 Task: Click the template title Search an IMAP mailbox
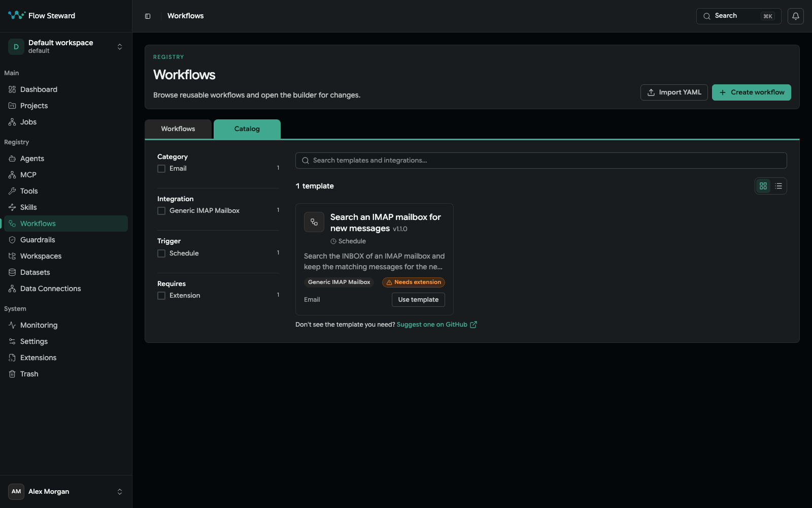(x=386, y=223)
